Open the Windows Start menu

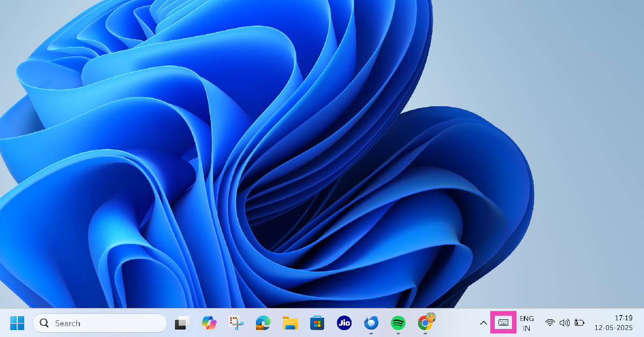click(17, 323)
